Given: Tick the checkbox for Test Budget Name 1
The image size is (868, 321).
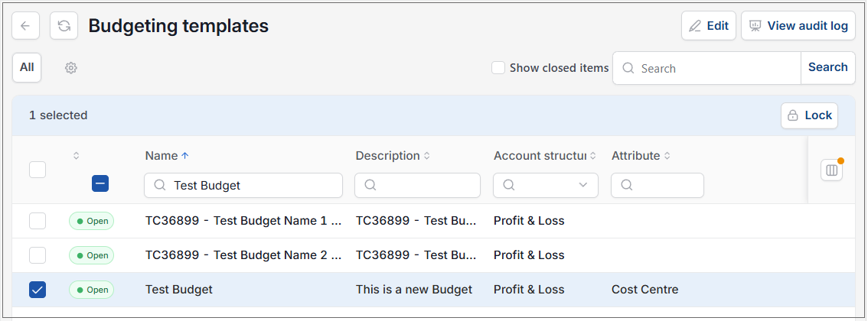Looking at the screenshot, I should [x=38, y=221].
